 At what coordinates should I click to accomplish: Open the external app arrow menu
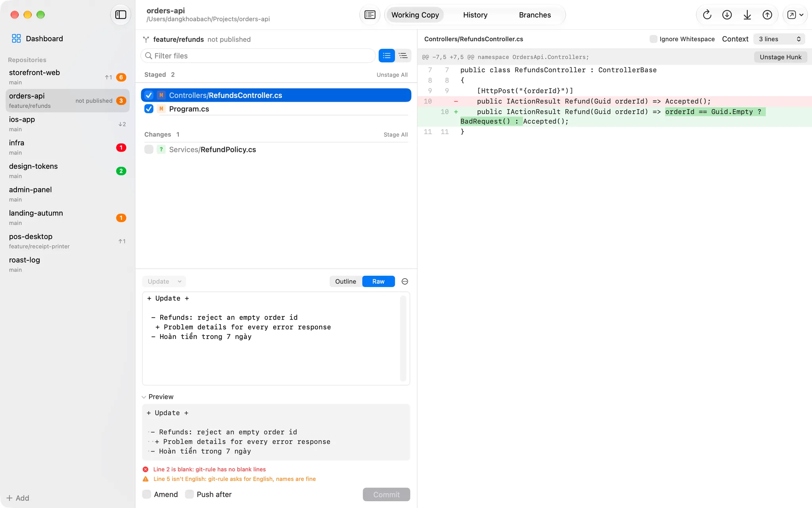click(795, 15)
